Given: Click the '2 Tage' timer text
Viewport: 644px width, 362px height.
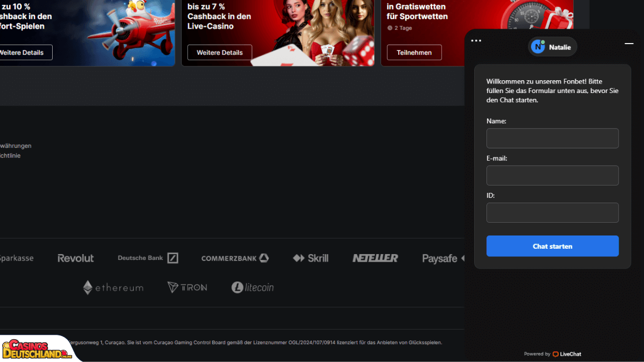Looking at the screenshot, I should (x=400, y=28).
